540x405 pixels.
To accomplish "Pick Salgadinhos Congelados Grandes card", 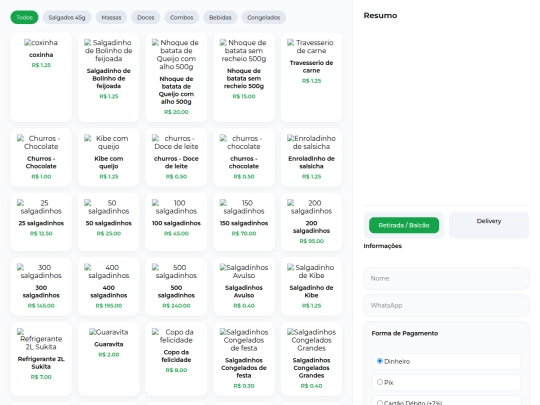I will (311, 359).
